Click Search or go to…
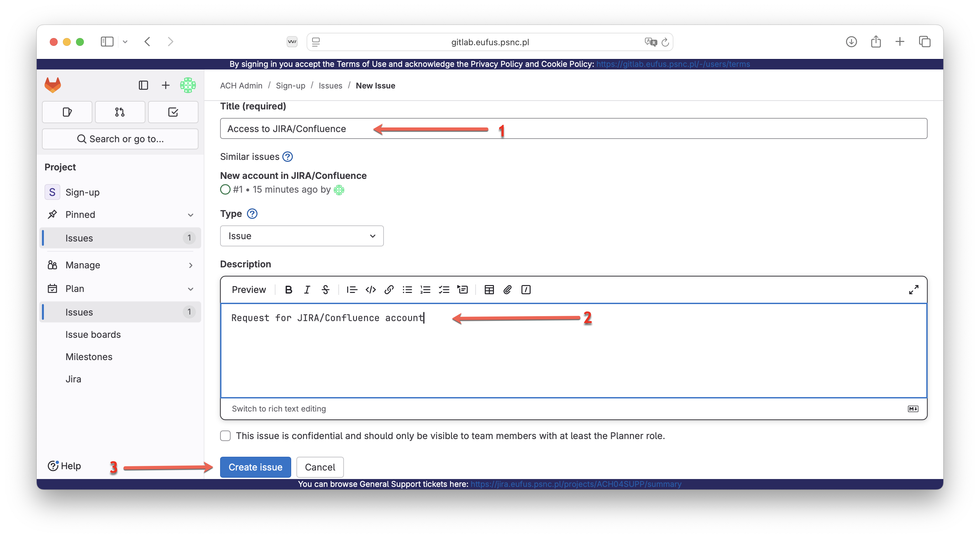This screenshot has height=538, width=980. pyautogui.click(x=120, y=139)
